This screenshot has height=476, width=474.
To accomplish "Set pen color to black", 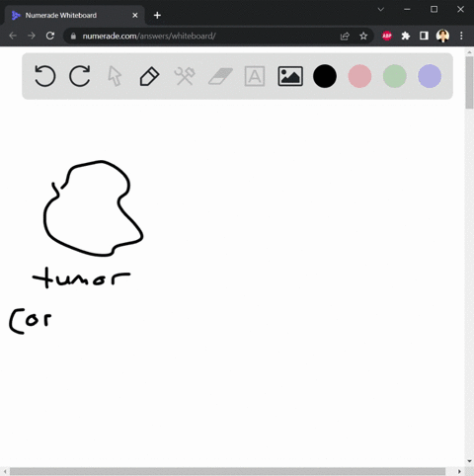I will 325,76.
